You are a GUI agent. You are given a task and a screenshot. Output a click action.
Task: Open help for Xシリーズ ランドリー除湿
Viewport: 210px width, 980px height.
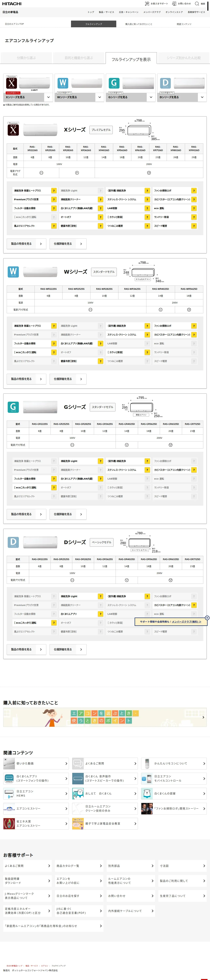[x=194, y=217]
